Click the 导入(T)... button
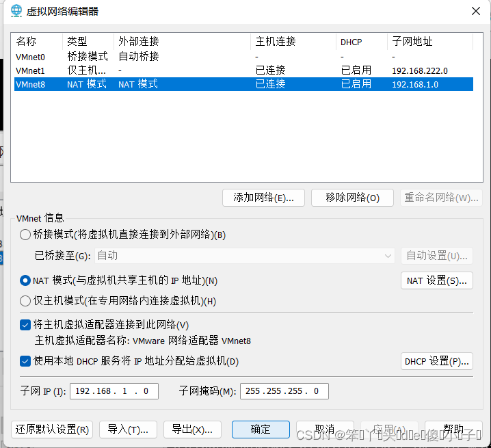Screen dimensions: 491x448 click(128, 430)
